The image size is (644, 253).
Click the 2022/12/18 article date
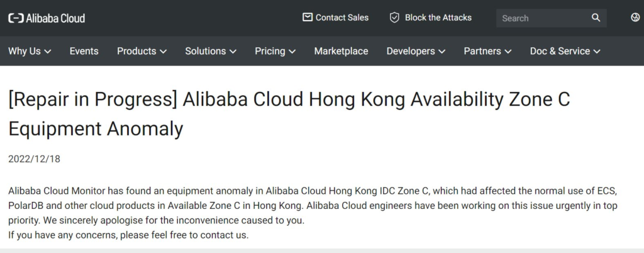pyautogui.click(x=34, y=159)
